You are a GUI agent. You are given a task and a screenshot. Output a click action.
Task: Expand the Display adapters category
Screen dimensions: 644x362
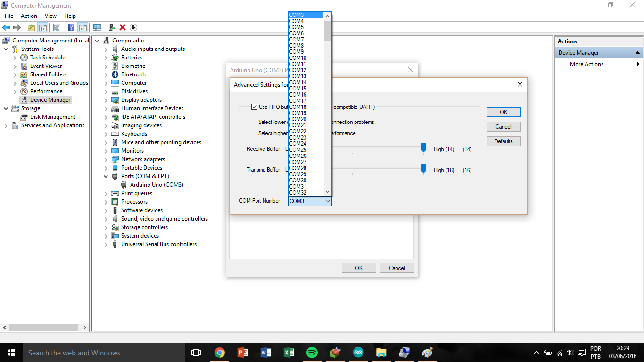pos(106,100)
